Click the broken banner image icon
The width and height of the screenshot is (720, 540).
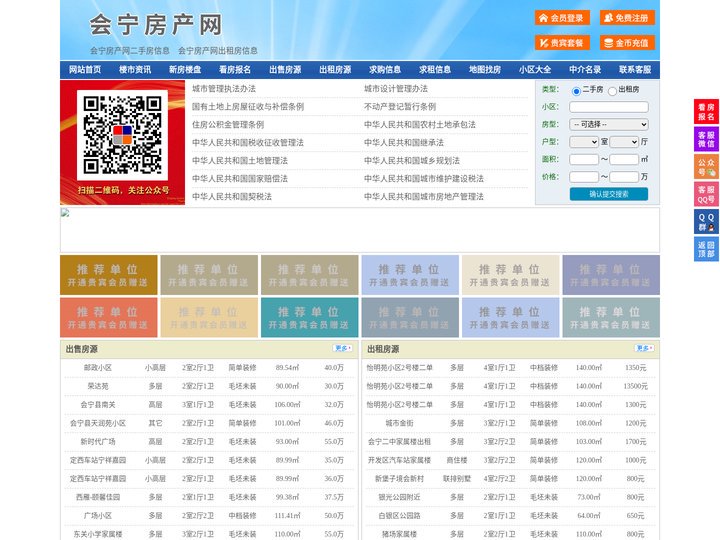click(65, 213)
